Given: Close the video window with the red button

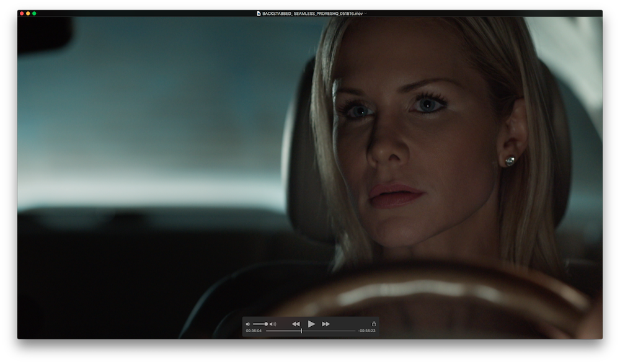Looking at the screenshot, I should (22, 13).
